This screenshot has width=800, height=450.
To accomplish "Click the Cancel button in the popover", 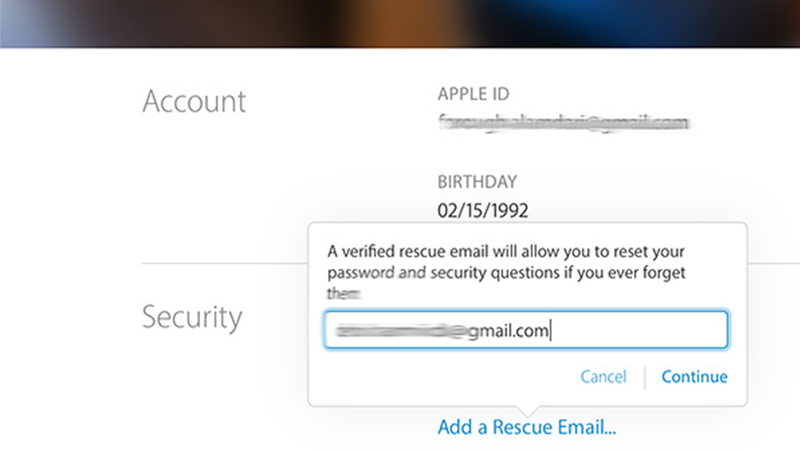I will (603, 377).
